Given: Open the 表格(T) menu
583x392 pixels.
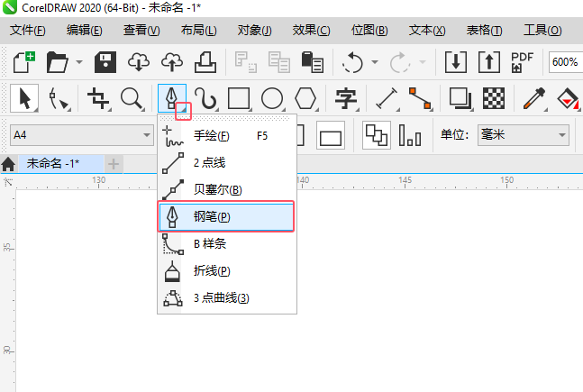Looking at the screenshot, I should pos(484,30).
